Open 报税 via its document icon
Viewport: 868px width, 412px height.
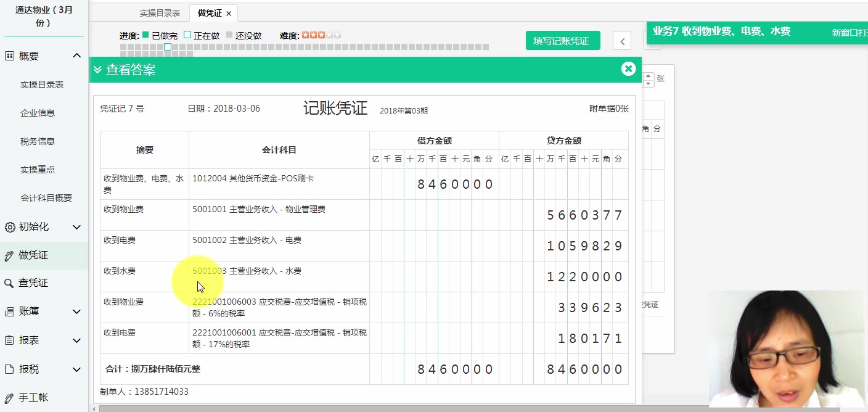coord(10,369)
